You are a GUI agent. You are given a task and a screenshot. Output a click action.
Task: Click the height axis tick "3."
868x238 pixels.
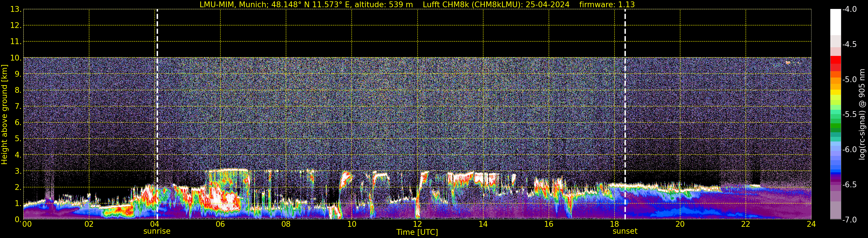[x=18, y=171]
